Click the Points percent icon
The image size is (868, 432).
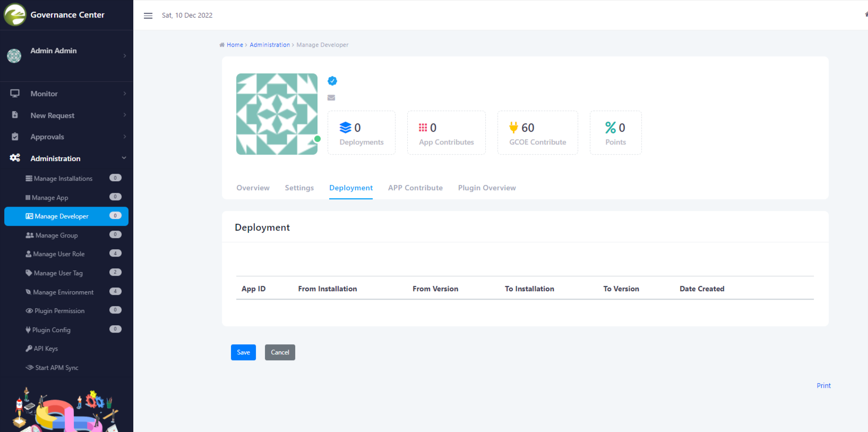611,128
